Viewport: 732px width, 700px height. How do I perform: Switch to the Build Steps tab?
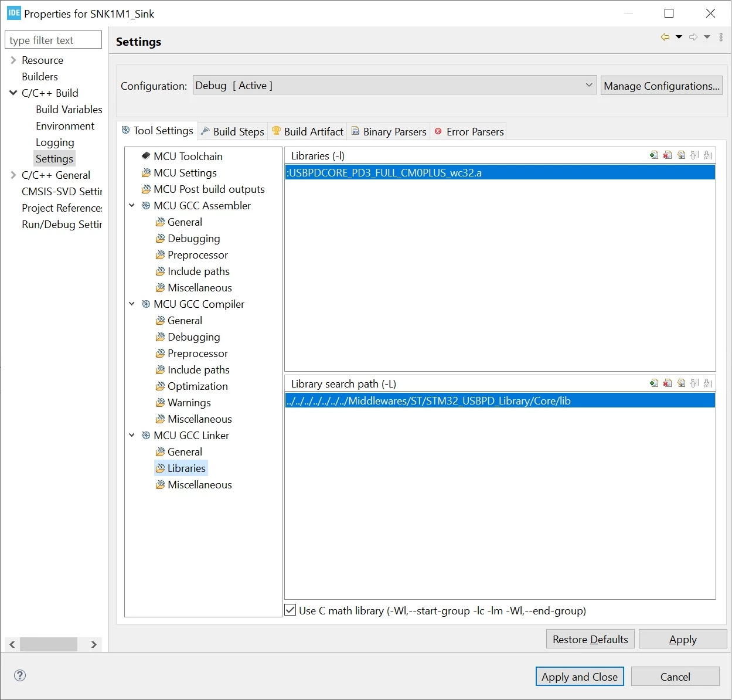(x=233, y=131)
